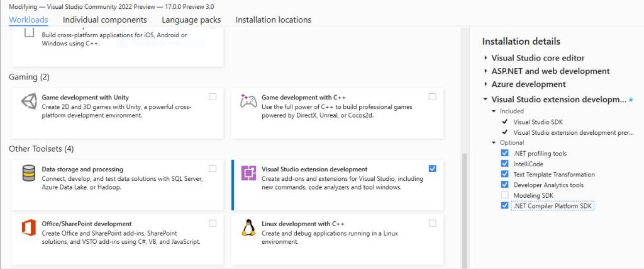This screenshot has height=269, width=644.
Task: Click the Data storage database icon
Action: [x=28, y=173]
